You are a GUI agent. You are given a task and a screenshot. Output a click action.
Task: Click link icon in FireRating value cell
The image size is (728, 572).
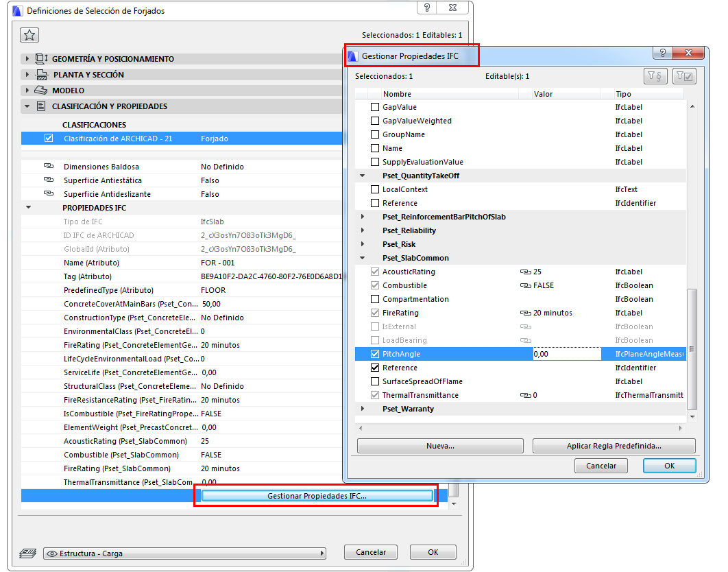526,313
